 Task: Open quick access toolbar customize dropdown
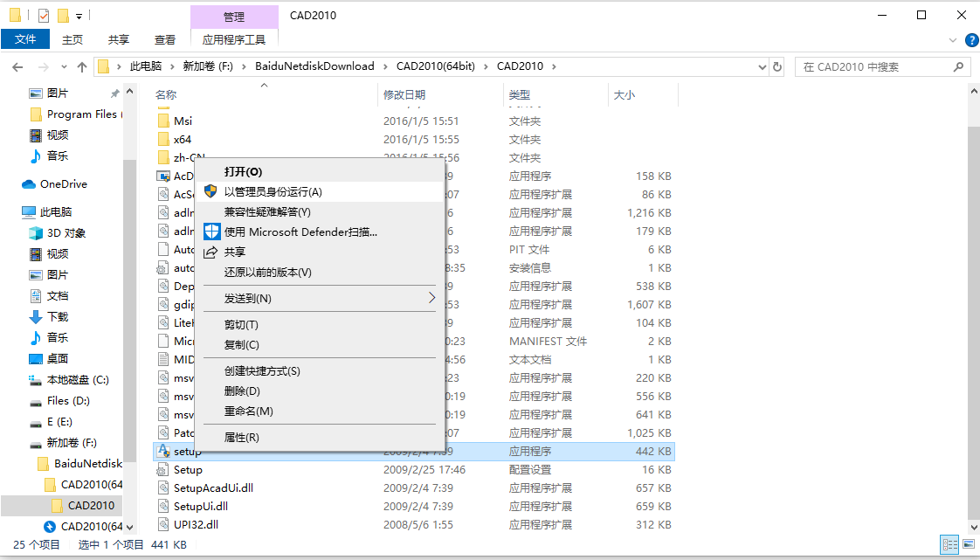click(x=79, y=16)
